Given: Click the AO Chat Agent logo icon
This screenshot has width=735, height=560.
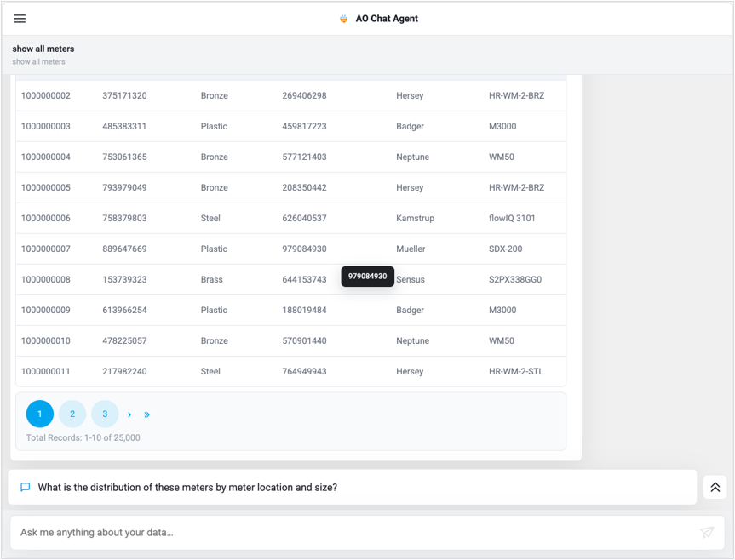Looking at the screenshot, I should coord(343,19).
